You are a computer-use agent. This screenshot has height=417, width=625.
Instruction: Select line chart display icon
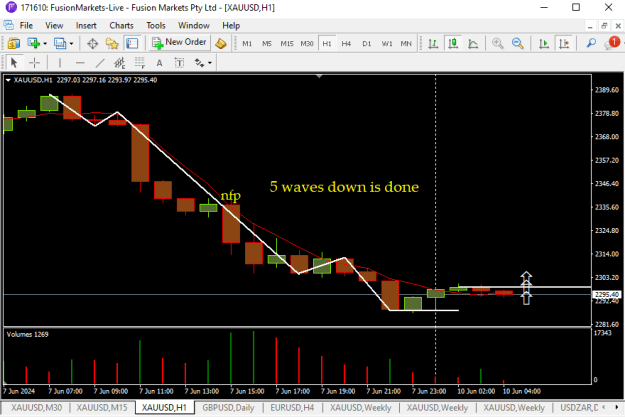point(473,43)
